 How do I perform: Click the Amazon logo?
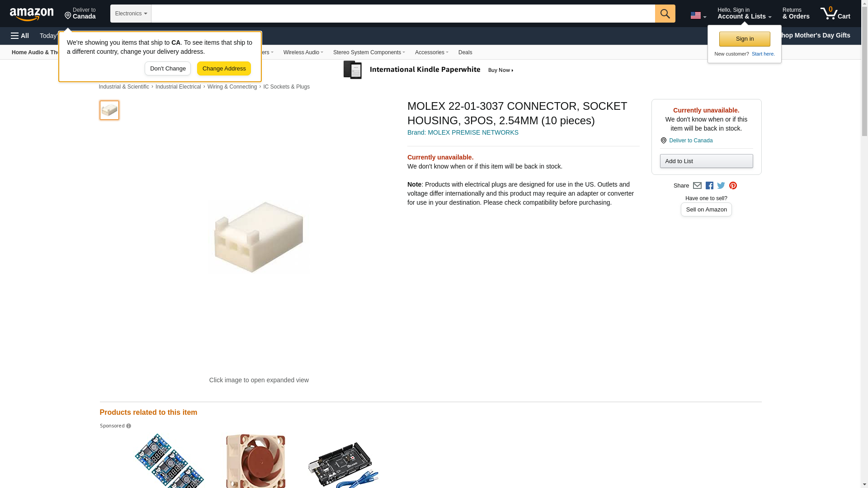pos(32,14)
